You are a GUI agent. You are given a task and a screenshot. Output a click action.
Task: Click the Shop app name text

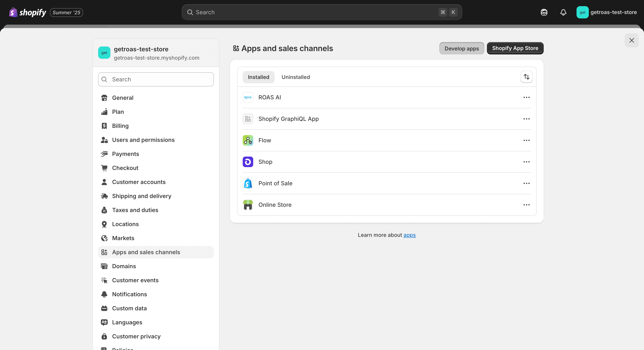pyautogui.click(x=265, y=162)
